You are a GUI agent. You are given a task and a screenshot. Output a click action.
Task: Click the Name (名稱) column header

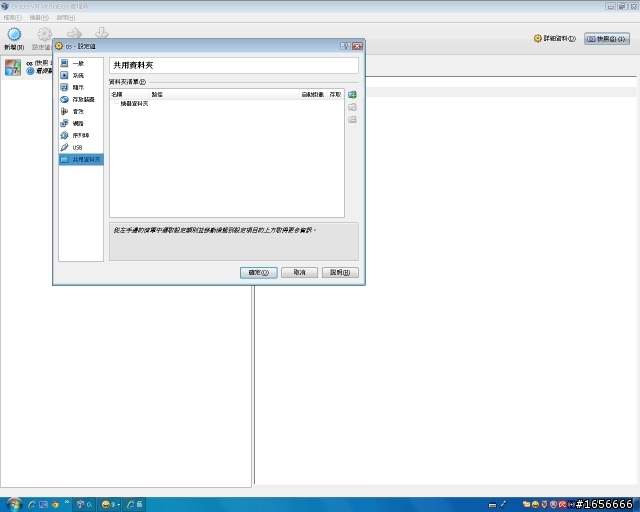tap(130, 94)
